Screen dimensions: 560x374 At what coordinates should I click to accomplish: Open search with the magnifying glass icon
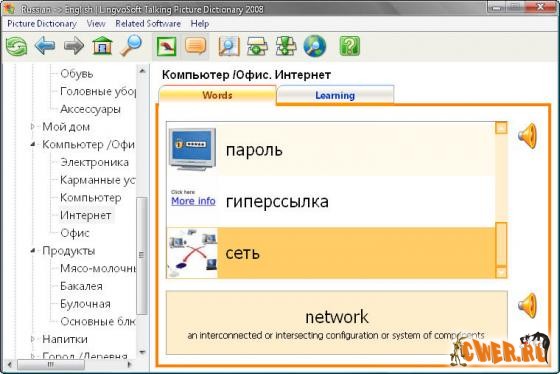131,46
